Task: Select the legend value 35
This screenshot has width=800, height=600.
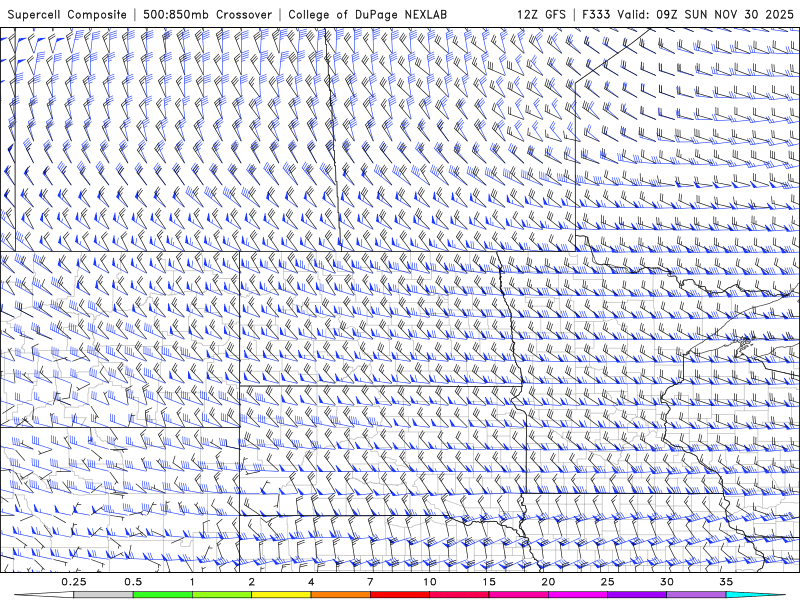Action: tap(726, 582)
